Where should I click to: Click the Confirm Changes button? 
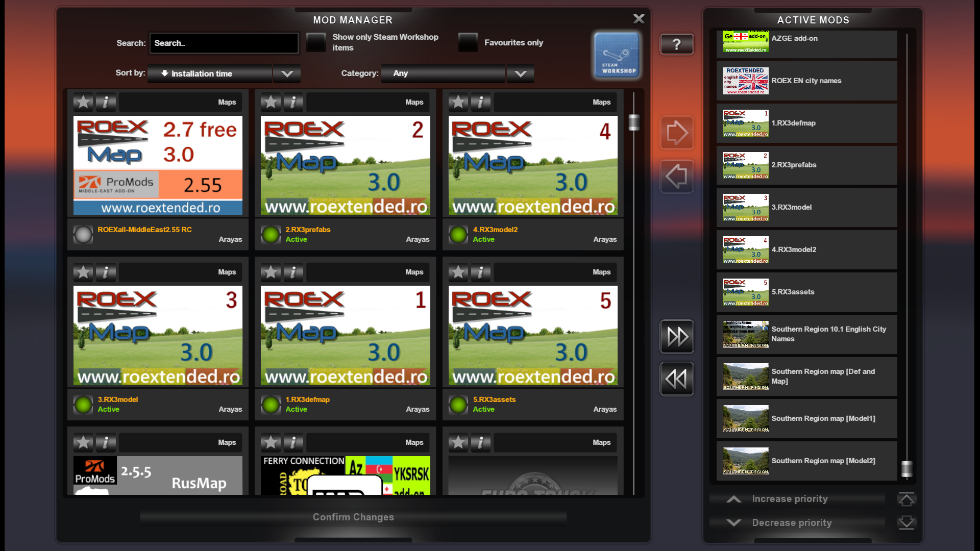click(x=353, y=517)
